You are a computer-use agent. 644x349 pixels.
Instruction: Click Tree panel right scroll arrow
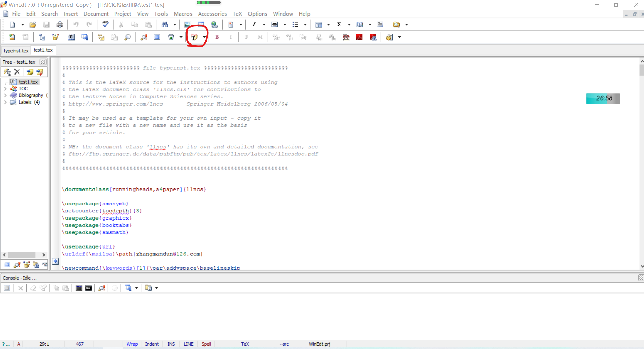coord(44,255)
